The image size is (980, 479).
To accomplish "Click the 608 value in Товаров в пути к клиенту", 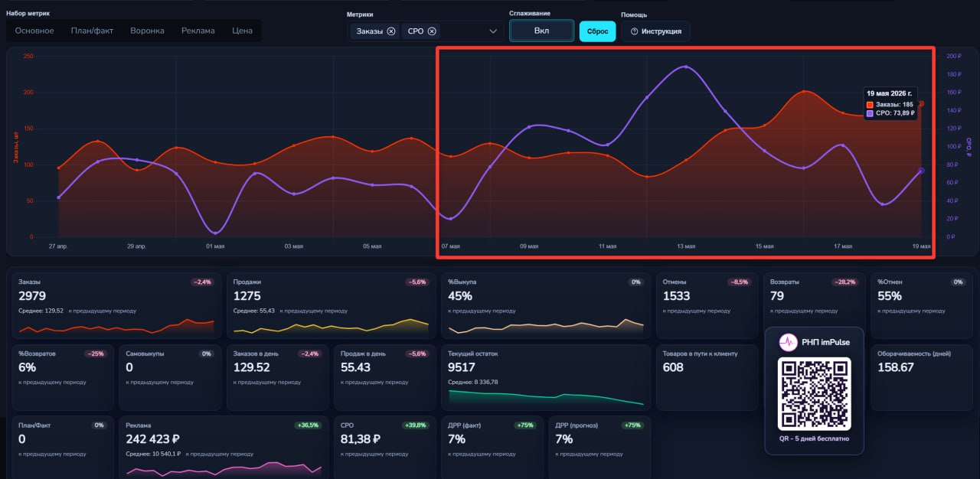I will pos(673,367).
